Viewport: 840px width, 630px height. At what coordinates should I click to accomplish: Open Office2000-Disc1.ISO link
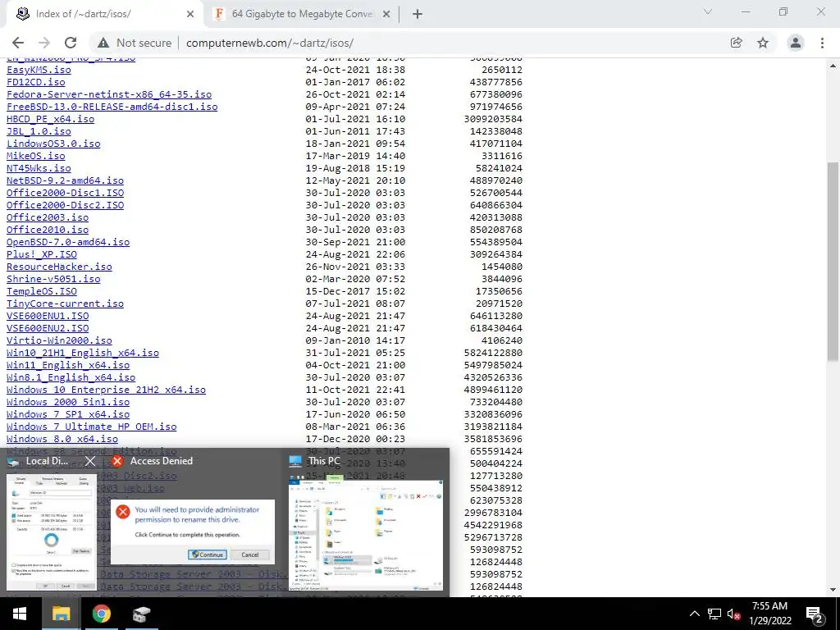tap(65, 193)
